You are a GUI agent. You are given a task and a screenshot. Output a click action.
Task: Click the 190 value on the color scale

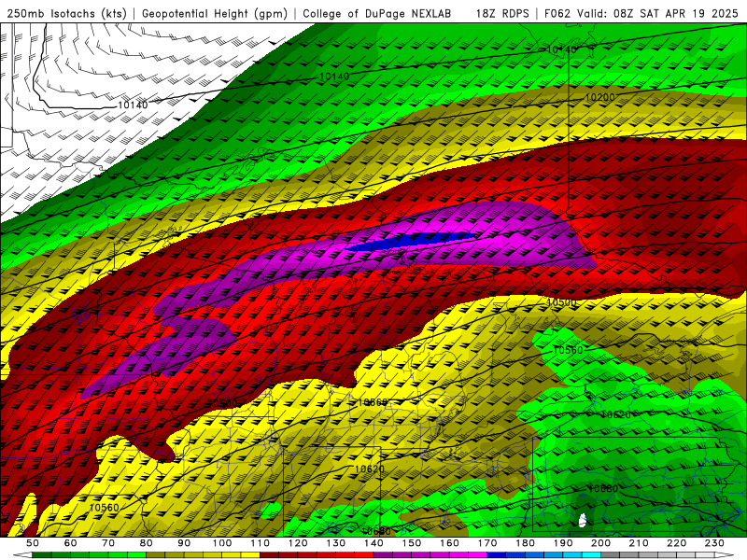563,543
